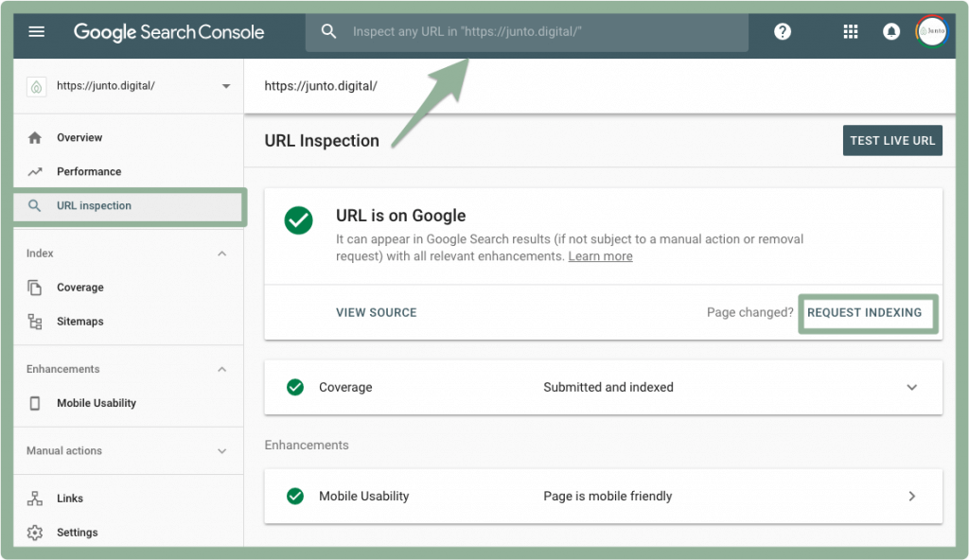969x560 pixels.
Task: Click the Manual actions heading
Action: (x=64, y=451)
